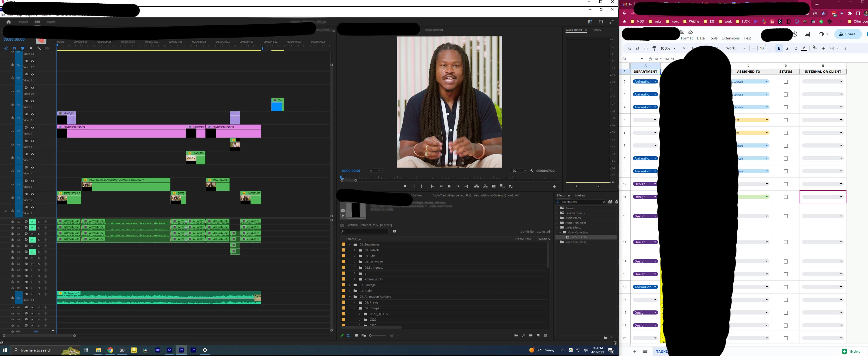This screenshot has height=356, width=868.
Task: Open Premiere Pro from the Windows taskbar
Action: pos(181,350)
